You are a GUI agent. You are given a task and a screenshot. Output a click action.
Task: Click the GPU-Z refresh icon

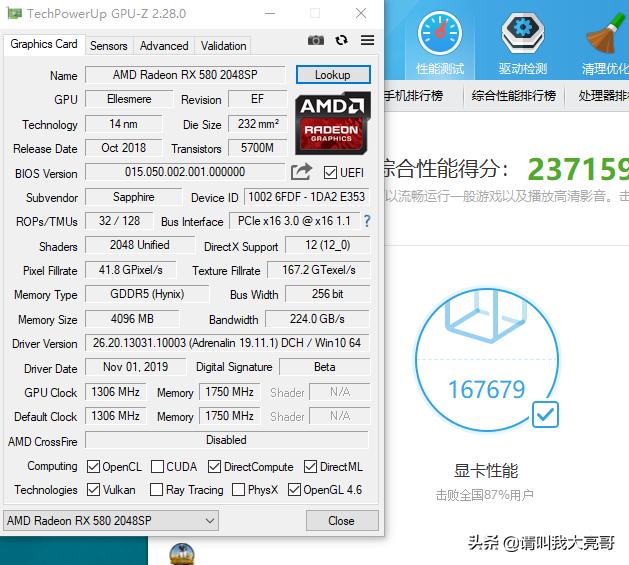(341, 40)
